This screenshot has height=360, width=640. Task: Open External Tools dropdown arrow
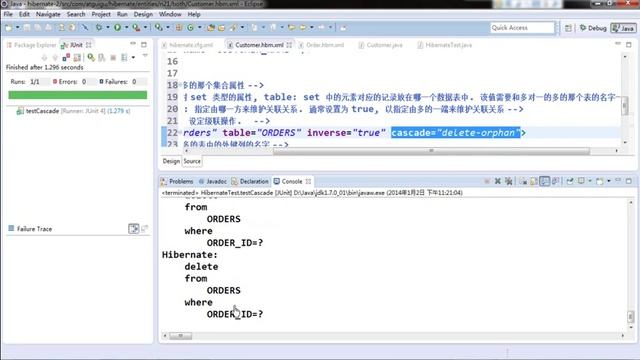145,28
